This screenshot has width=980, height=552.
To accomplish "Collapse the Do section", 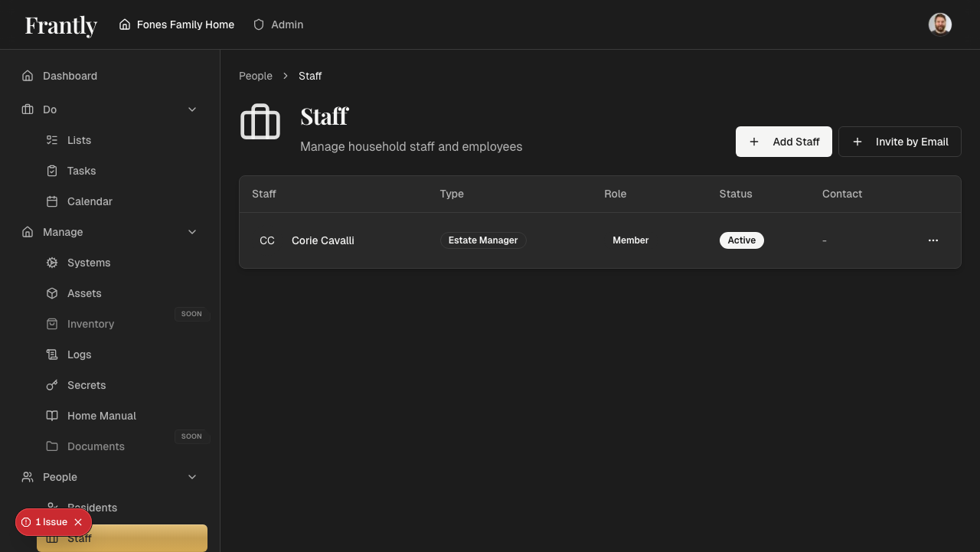I will (x=192, y=109).
